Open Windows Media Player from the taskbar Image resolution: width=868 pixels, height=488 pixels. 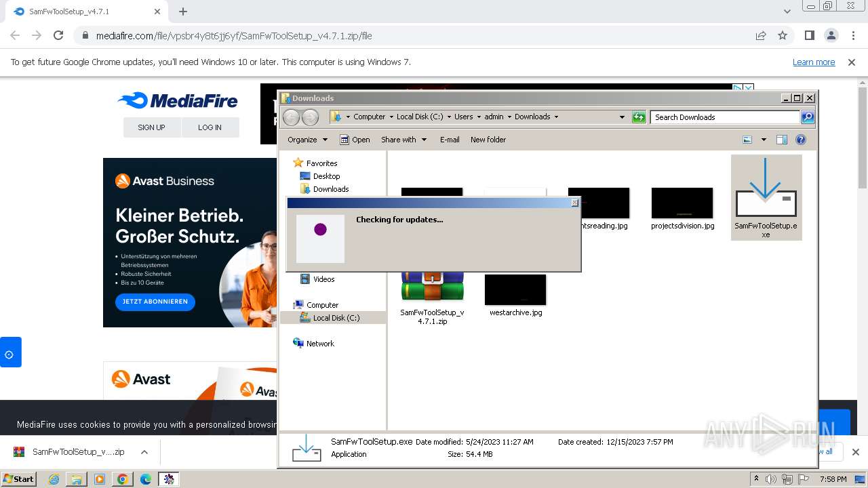pos(100,479)
